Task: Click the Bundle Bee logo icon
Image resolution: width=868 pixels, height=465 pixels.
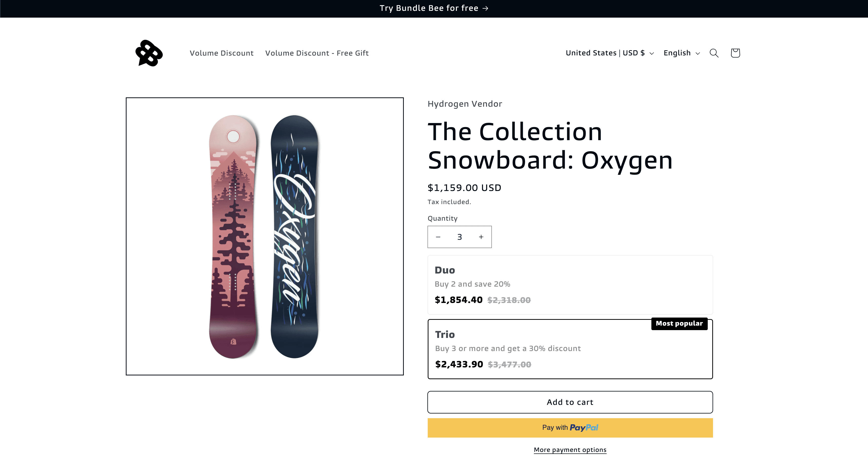Action: [x=149, y=53]
